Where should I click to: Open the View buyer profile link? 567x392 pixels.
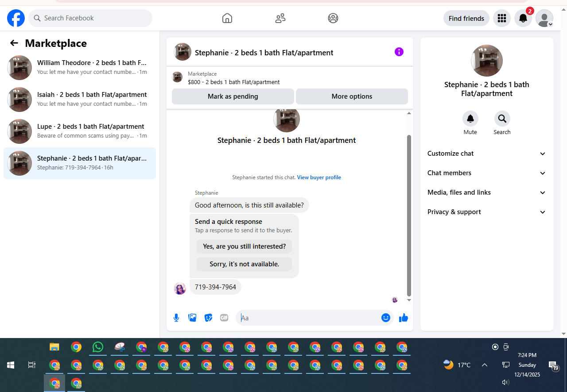click(319, 177)
